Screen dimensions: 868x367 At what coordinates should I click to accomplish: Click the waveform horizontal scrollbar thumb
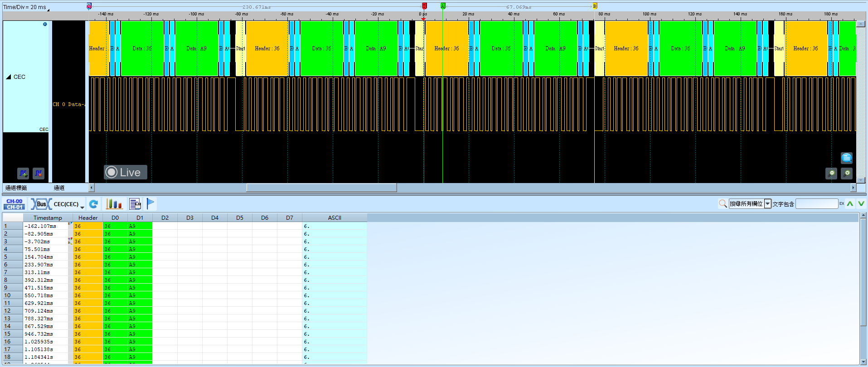coord(321,188)
